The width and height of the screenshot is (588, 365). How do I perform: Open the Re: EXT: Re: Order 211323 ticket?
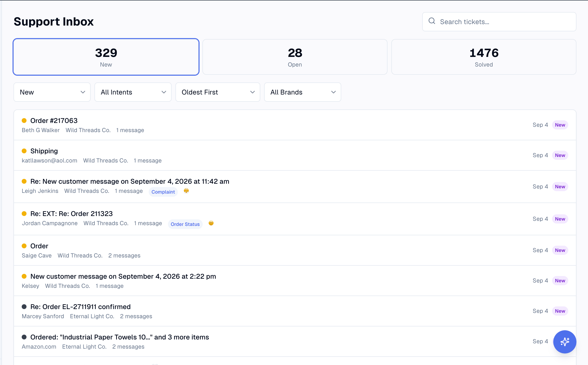click(295, 219)
